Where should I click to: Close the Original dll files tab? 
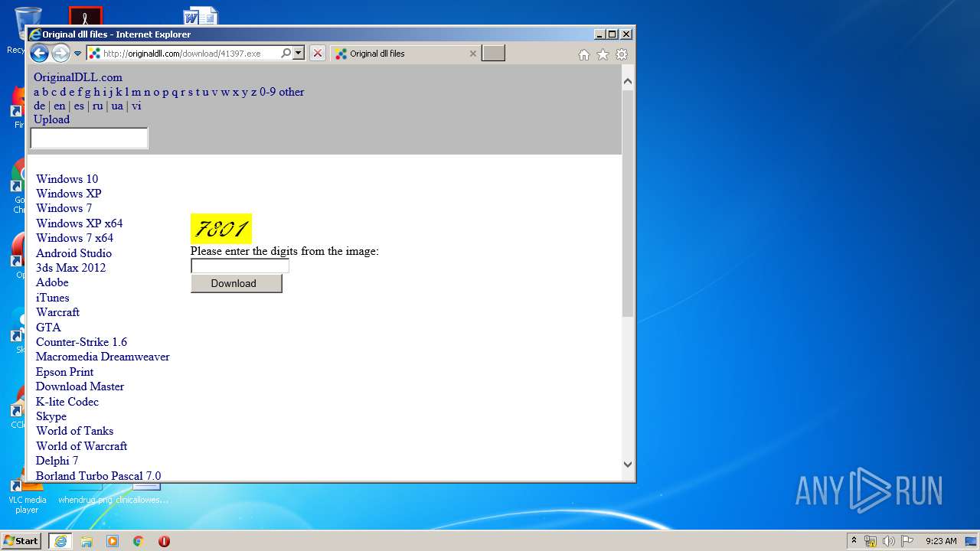tap(472, 54)
